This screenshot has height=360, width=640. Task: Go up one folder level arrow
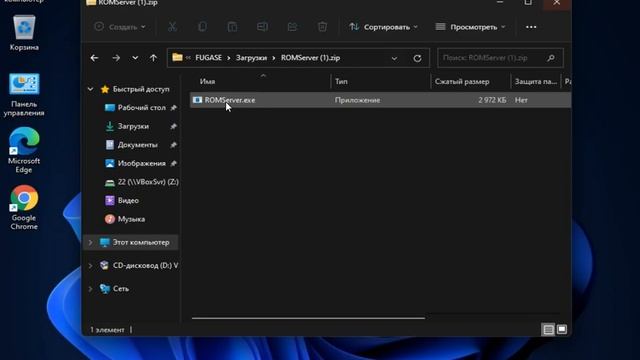[x=153, y=58]
